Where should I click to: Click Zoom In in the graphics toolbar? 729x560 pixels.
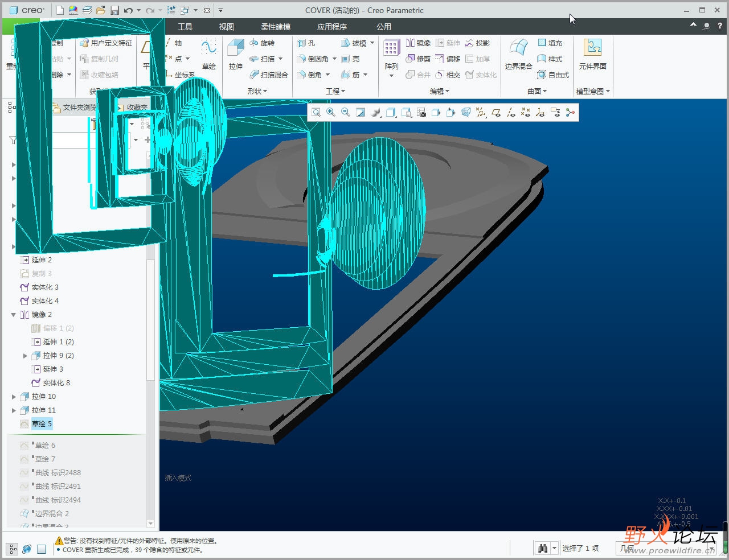331,113
